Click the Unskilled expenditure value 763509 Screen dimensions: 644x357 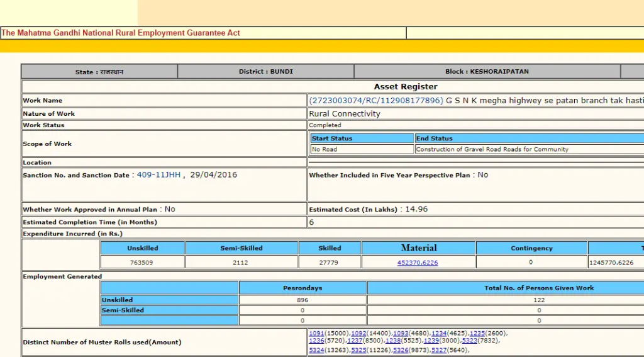(x=142, y=263)
